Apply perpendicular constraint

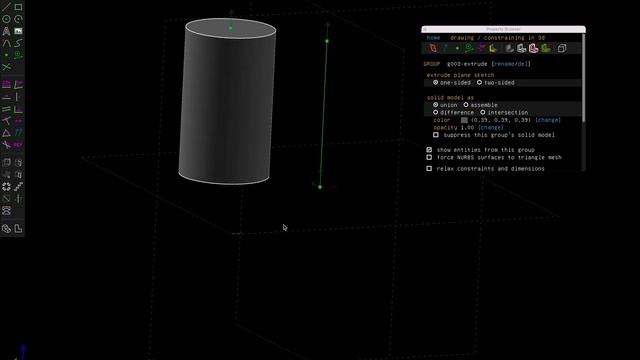point(18,109)
